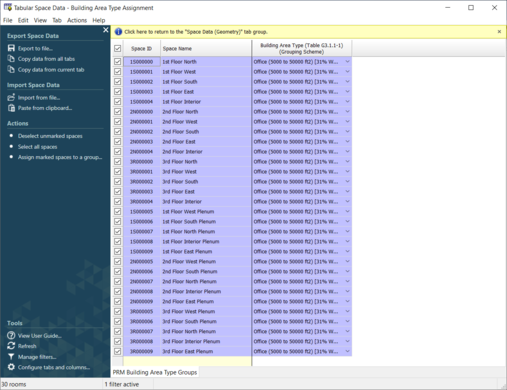Click the empty yellow new-row cell
507x390 pixels.
point(187,361)
